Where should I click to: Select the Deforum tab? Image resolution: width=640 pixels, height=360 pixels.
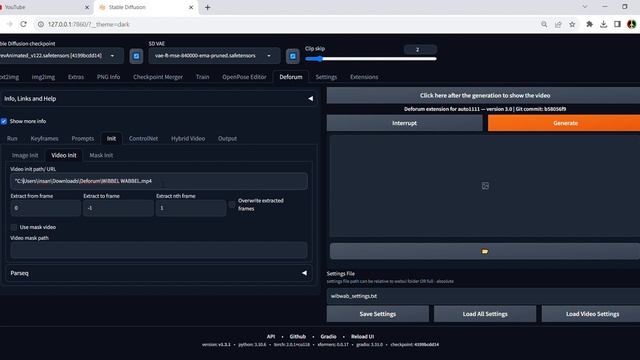click(291, 77)
